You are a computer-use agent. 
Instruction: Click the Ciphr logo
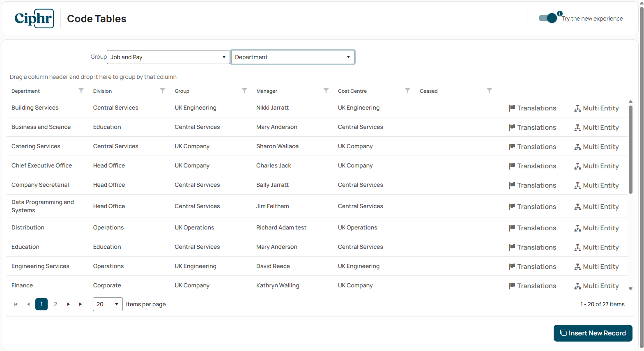pos(34,18)
